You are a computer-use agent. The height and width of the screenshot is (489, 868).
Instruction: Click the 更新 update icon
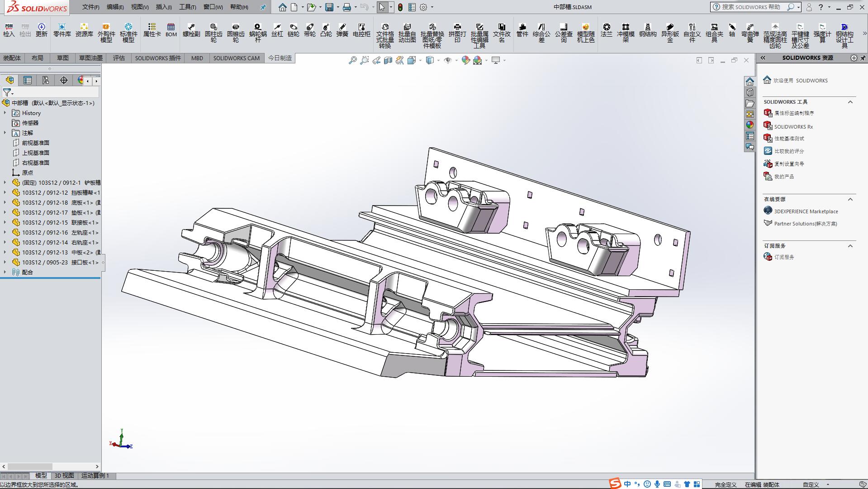(42, 30)
